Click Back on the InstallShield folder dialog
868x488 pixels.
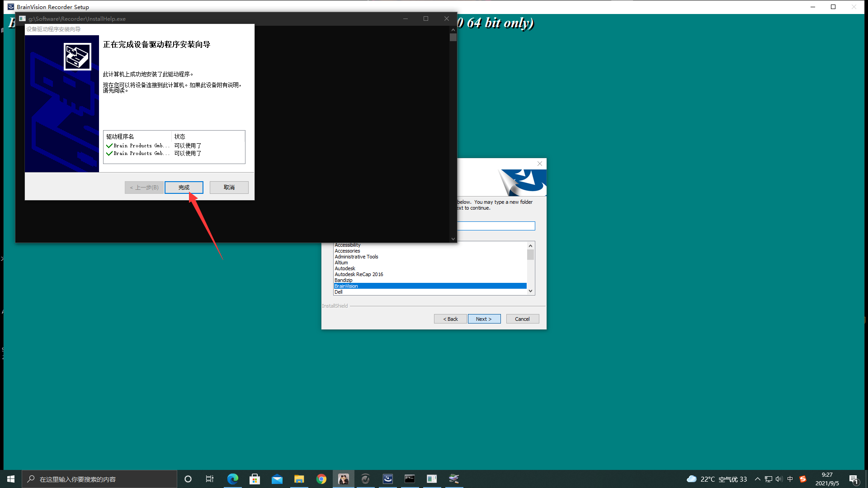pyautogui.click(x=450, y=319)
